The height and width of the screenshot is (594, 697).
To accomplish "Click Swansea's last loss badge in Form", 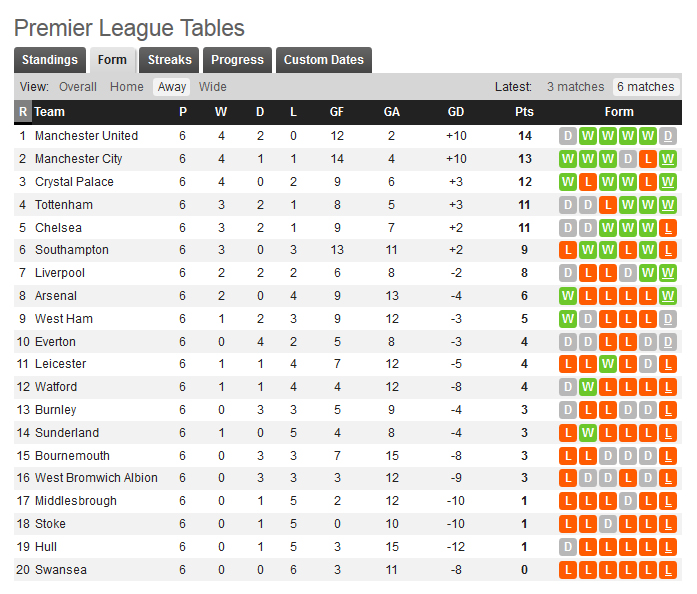I will pyautogui.click(x=669, y=570).
